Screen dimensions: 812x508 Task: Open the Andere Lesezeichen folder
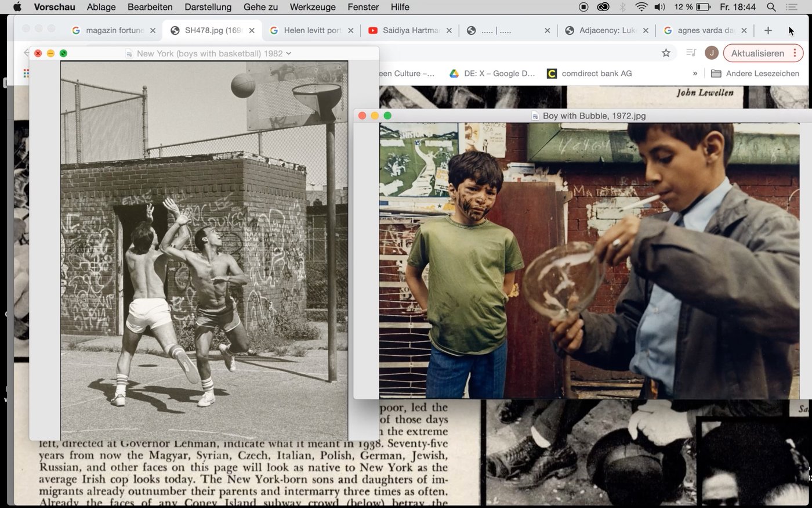pos(755,73)
